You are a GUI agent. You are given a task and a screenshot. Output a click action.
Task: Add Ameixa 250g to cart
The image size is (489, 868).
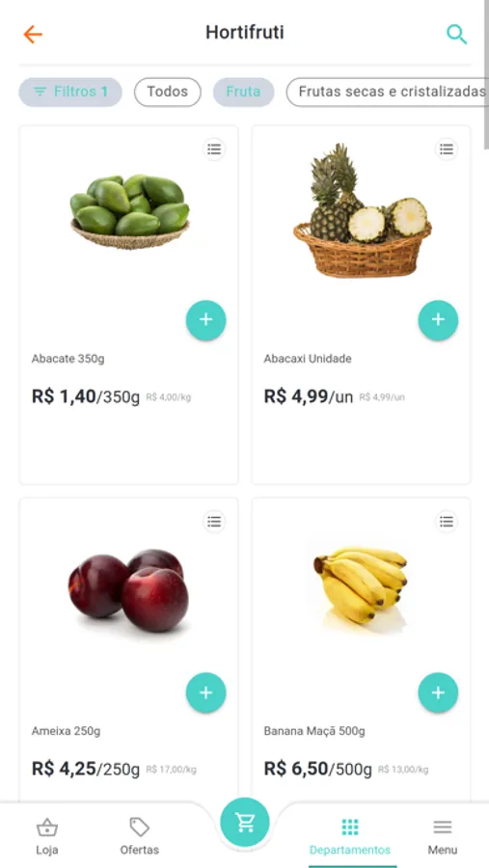point(206,692)
